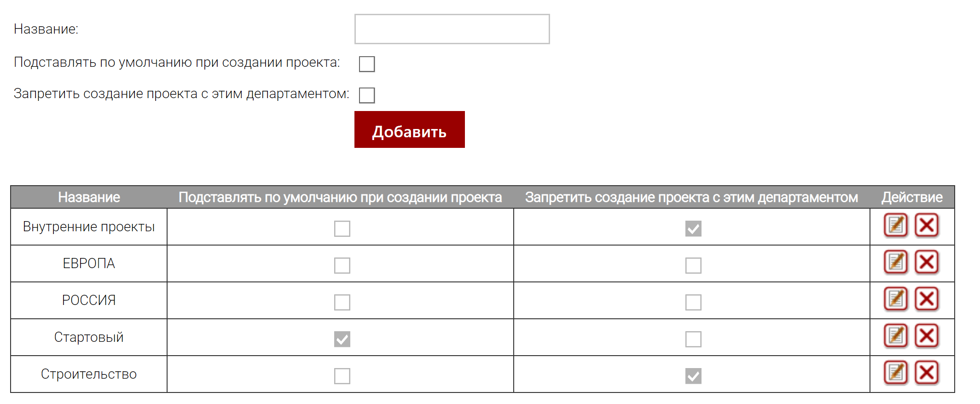Image resolution: width=980 pixels, height=404 pixels.
Task: Delete the Стартовый department row
Action: click(926, 336)
